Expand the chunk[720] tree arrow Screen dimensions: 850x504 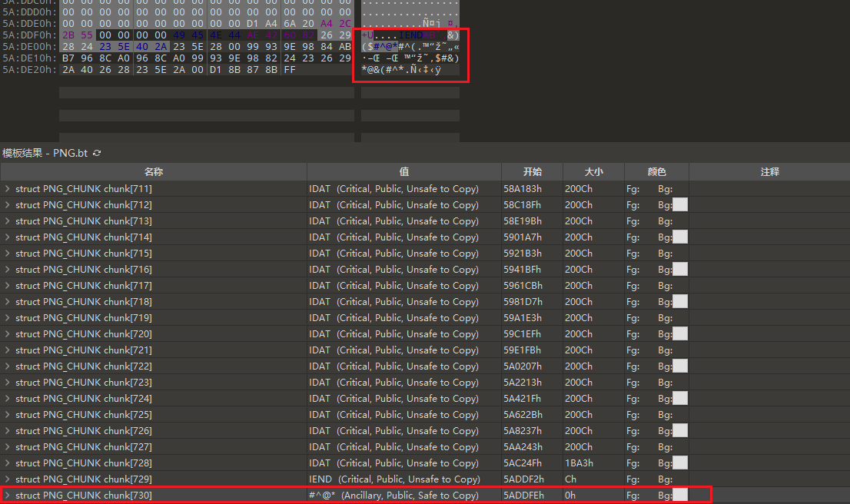[x=8, y=334]
